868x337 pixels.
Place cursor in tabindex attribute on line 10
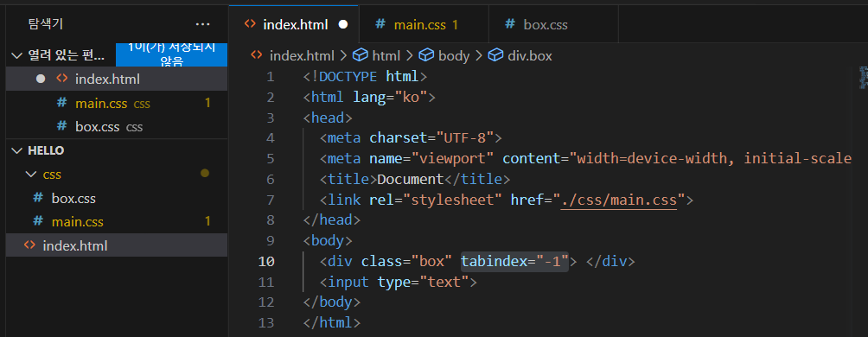[514, 261]
